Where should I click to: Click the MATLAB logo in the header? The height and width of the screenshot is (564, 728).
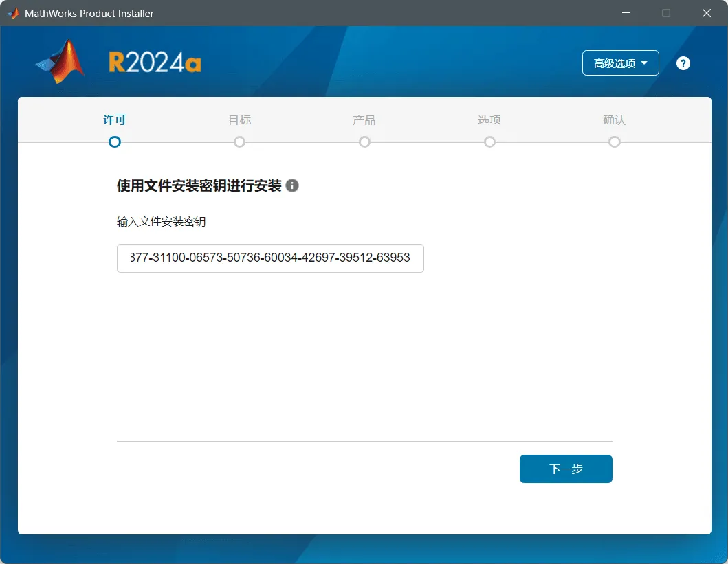tap(60, 62)
